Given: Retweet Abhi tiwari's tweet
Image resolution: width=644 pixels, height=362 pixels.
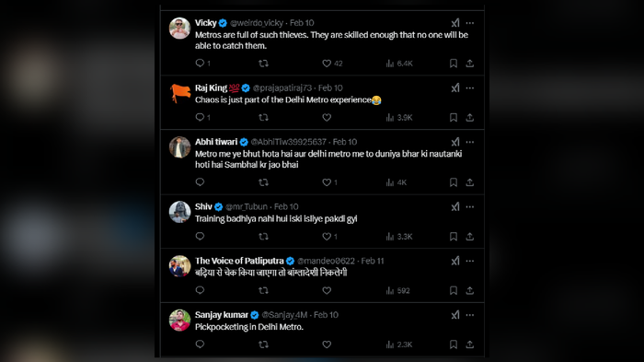Looking at the screenshot, I should pyautogui.click(x=263, y=182).
